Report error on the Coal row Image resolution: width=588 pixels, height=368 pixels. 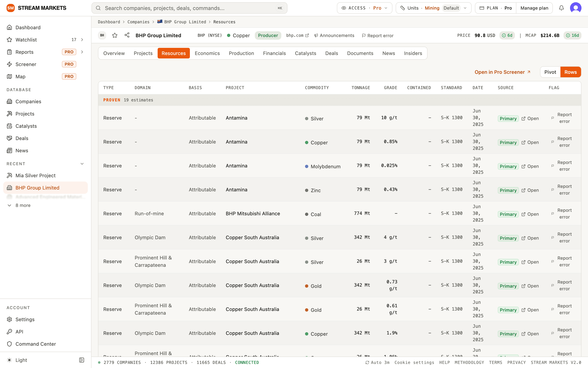pyautogui.click(x=561, y=214)
